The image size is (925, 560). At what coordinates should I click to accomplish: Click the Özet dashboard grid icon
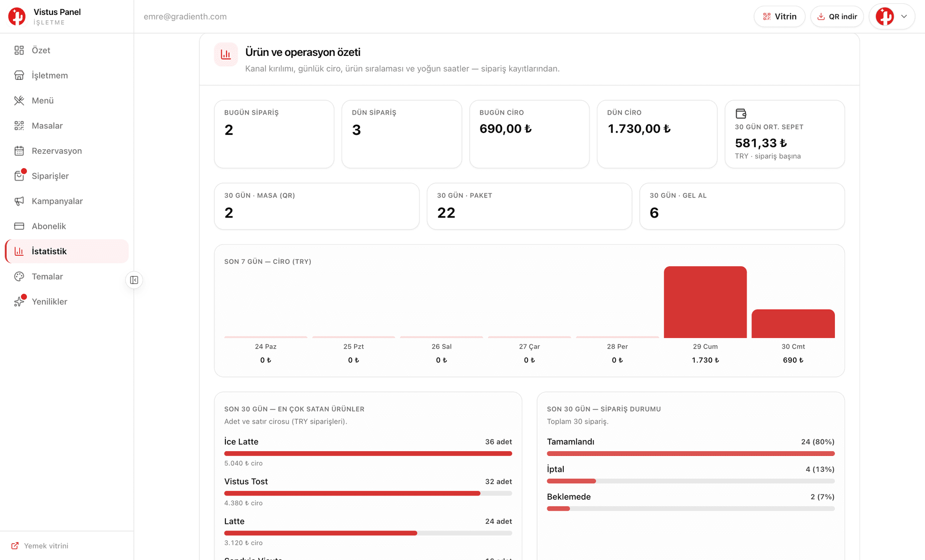coord(19,50)
